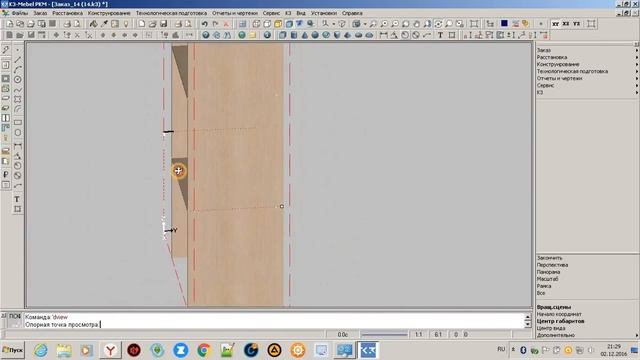
Task: Choose the Масштаб option
Action: pos(547,279)
